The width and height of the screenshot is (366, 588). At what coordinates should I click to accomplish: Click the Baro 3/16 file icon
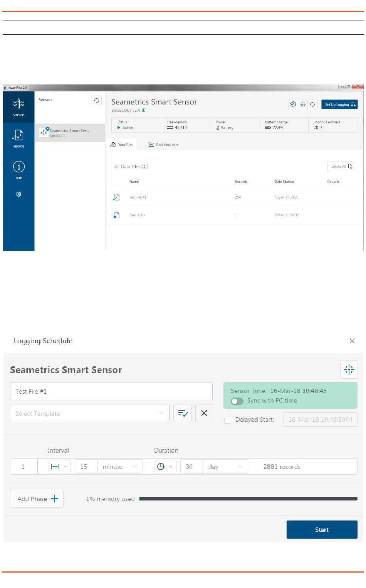point(116,215)
